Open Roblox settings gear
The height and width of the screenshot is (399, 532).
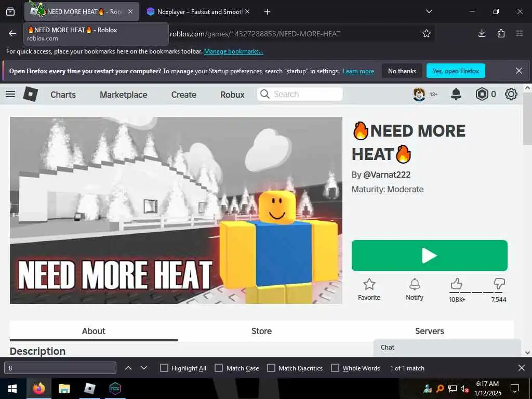[x=511, y=94]
